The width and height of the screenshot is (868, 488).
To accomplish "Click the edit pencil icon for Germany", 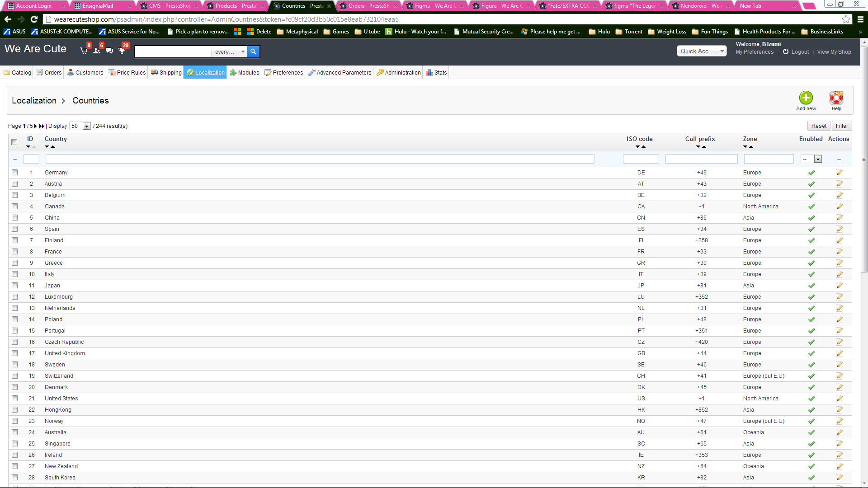I will (839, 173).
